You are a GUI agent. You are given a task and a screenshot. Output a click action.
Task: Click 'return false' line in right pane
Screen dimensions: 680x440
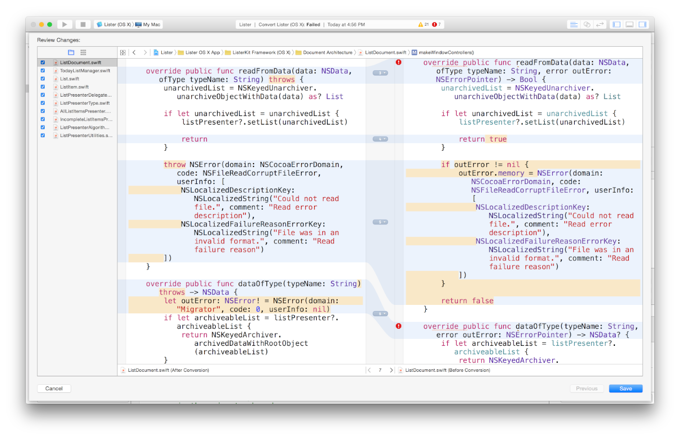pyautogui.click(x=467, y=301)
